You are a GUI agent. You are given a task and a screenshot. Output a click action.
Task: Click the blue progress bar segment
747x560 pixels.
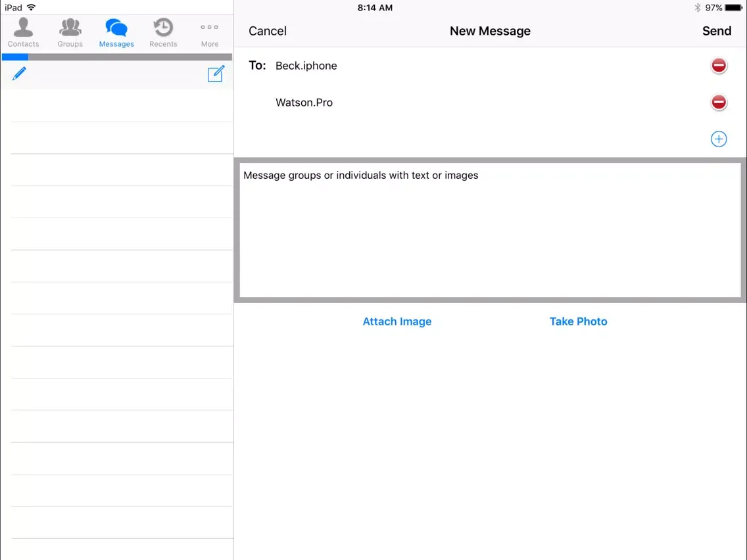point(14,57)
